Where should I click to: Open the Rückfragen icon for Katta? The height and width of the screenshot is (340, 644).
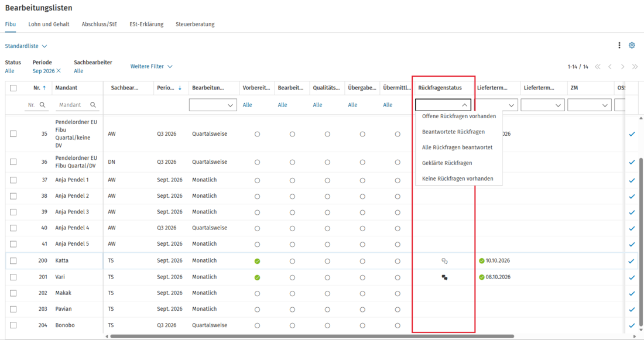(444, 261)
